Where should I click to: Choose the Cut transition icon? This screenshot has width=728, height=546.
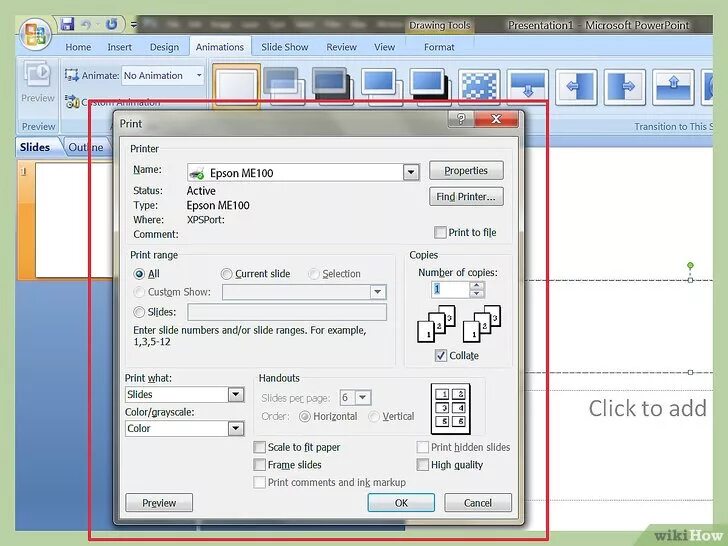point(382,86)
